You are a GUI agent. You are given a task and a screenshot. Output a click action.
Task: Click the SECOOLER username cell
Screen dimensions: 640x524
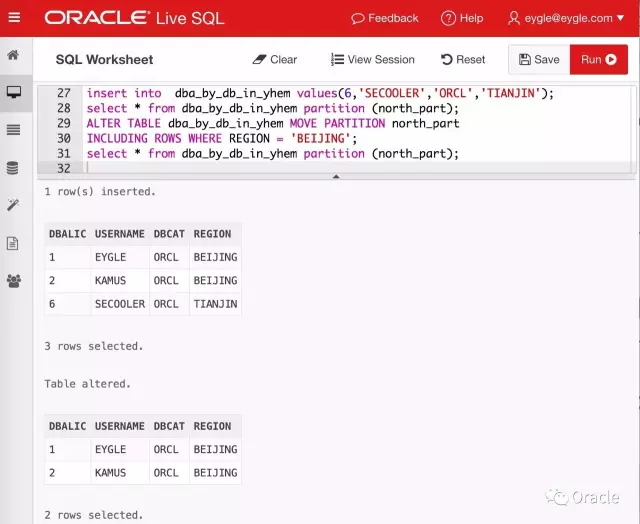coord(120,304)
